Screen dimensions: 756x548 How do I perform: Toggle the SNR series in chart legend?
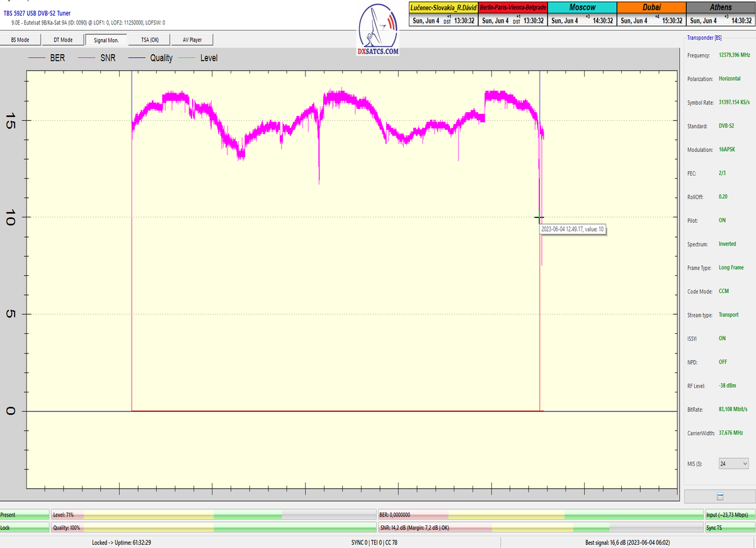98,58
